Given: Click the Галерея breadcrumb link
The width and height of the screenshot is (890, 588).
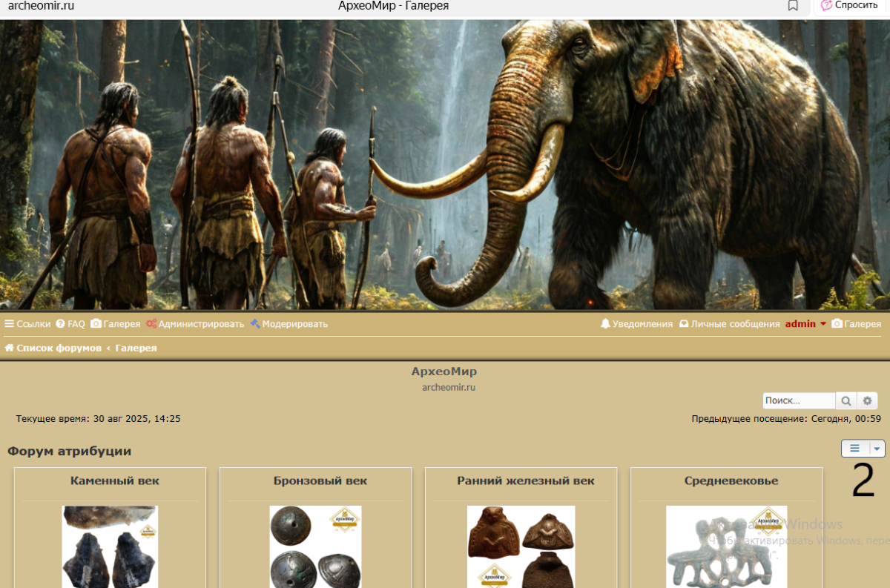Looking at the screenshot, I should click(136, 348).
